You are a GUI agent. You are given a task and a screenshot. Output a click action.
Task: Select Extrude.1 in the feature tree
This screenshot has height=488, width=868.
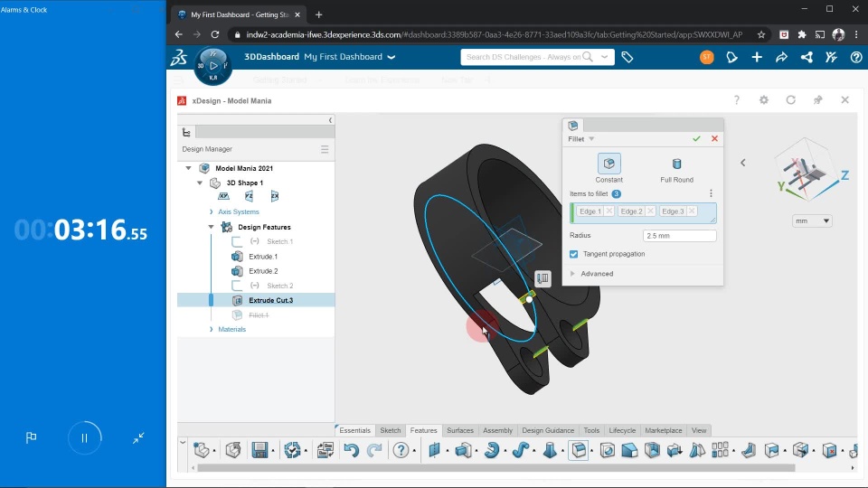click(x=263, y=257)
